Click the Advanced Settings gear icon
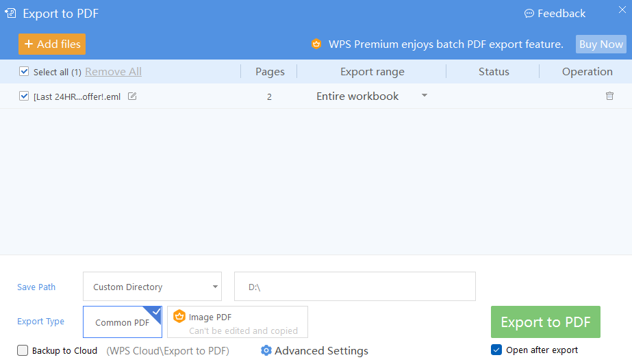Viewport: 632px width, 364px height. click(x=266, y=350)
